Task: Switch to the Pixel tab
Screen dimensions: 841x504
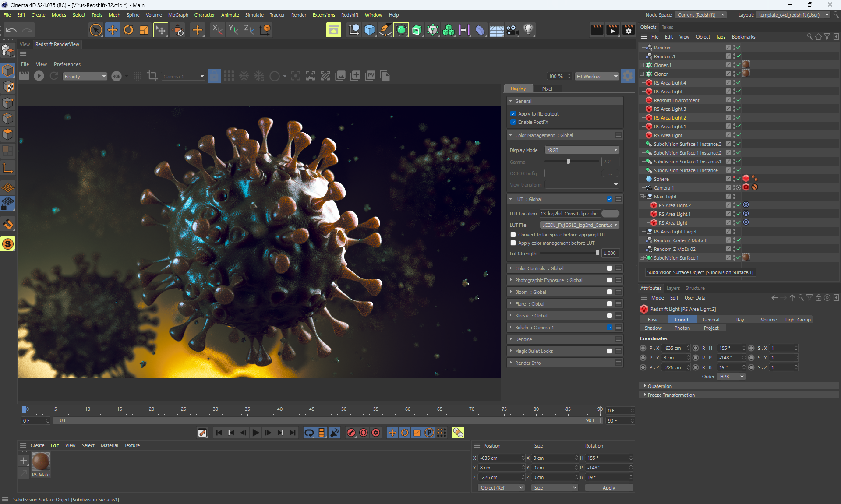Action: tap(547, 88)
